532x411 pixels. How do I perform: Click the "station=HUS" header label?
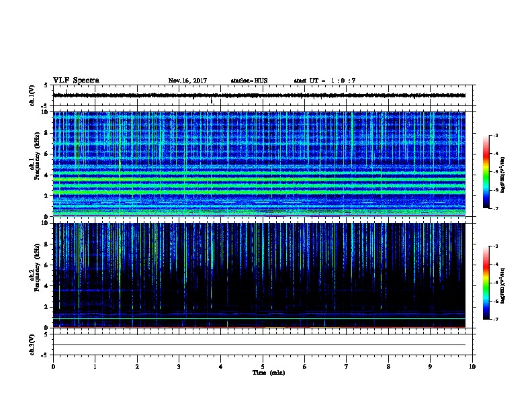(x=249, y=81)
